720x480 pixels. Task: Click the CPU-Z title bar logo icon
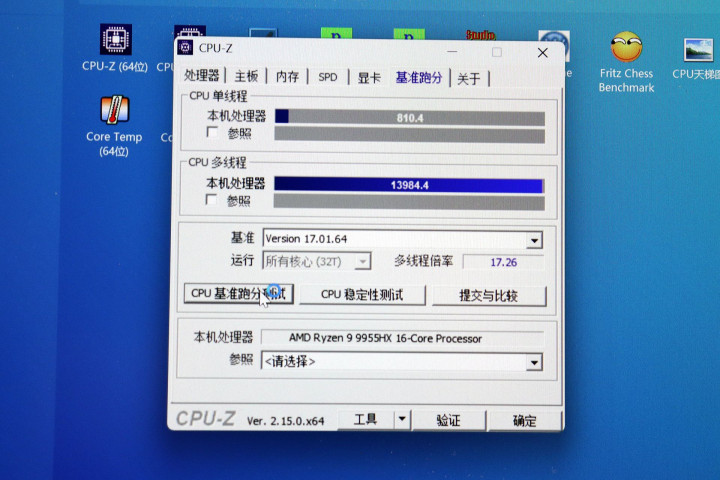tap(185, 47)
